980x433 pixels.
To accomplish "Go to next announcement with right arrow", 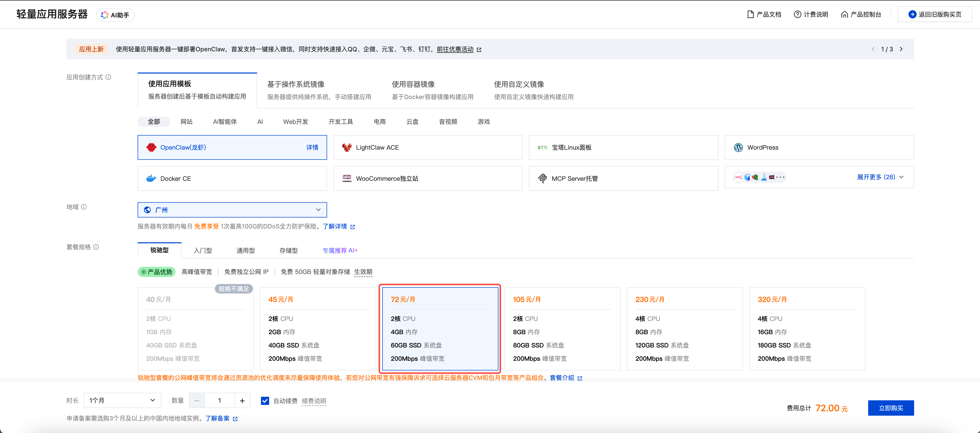I will pos(901,49).
